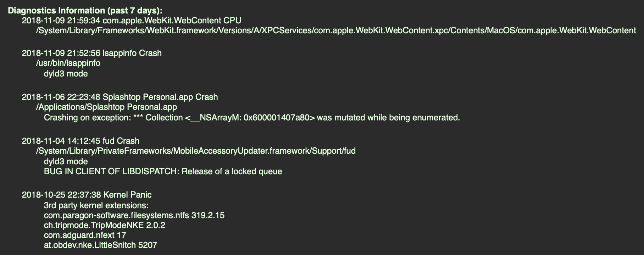Image resolution: width=644 pixels, height=255 pixels.
Task: Click the at.obdev.nke.LittleSnitch 5207 line
Action: [x=100, y=245]
